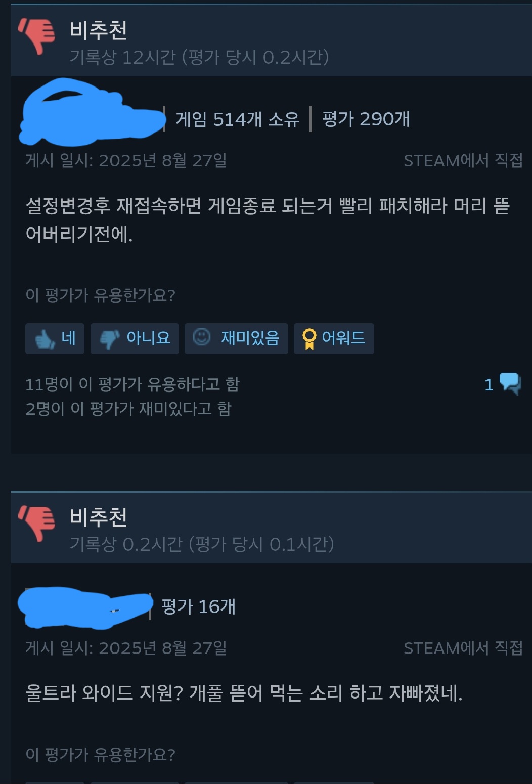Click the thumbs-down icon on the 아니요 button

coord(110,339)
